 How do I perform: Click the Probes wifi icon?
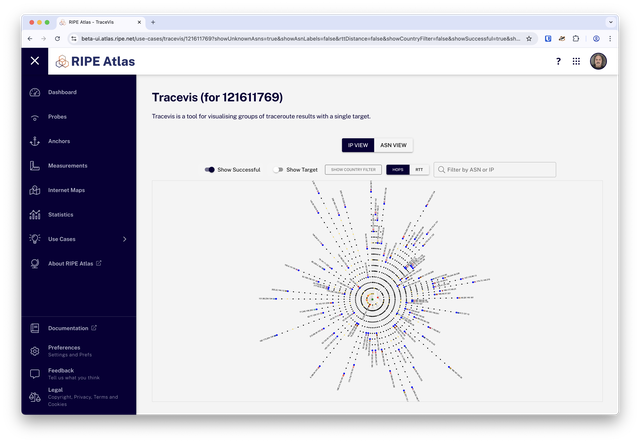pyautogui.click(x=35, y=117)
